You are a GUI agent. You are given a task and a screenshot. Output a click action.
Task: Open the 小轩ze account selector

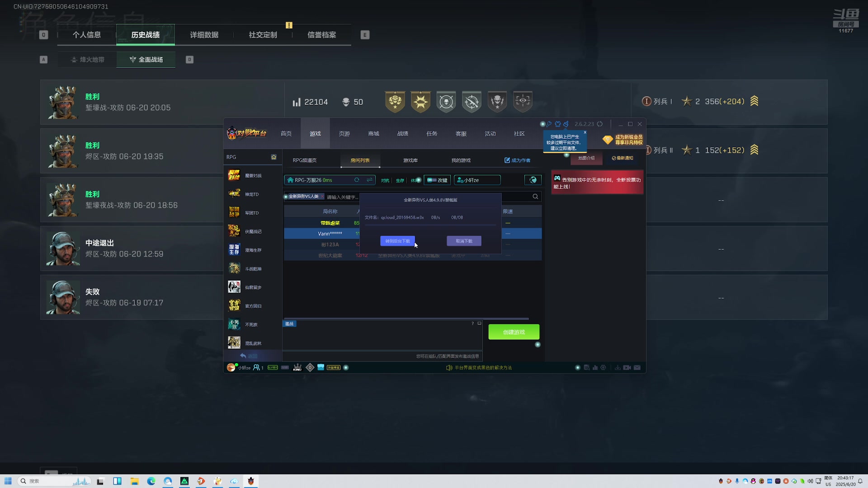(477, 180)
